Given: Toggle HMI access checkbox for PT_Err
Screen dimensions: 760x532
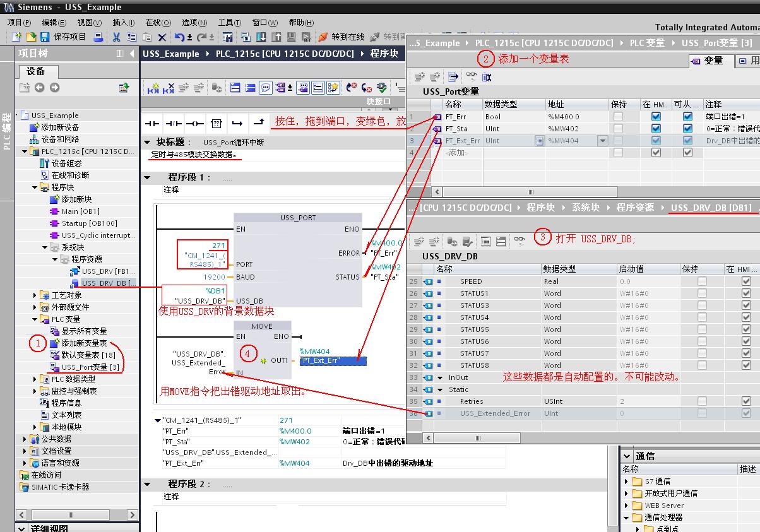Looking at the screenshot, I should point(656,117).
